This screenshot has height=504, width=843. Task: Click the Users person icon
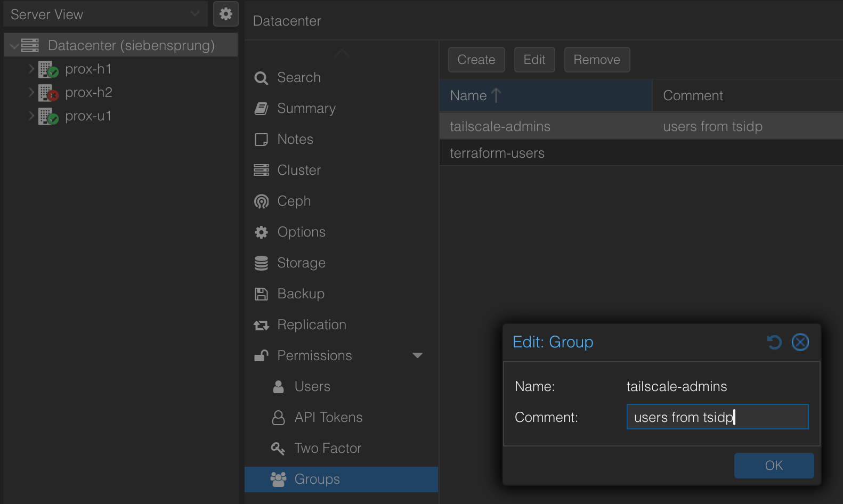pyautogui.click(x=278, y=387)
